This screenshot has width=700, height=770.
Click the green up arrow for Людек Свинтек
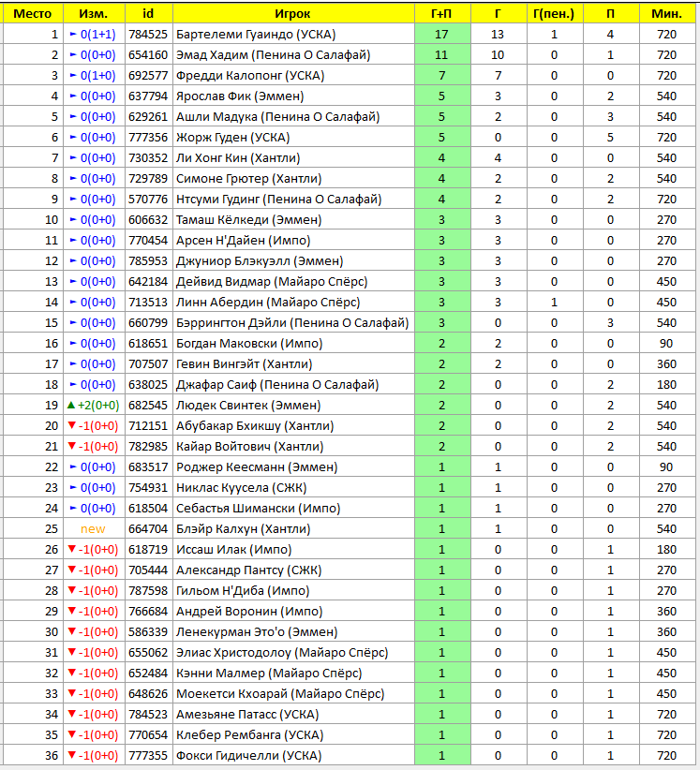point(71,405)
